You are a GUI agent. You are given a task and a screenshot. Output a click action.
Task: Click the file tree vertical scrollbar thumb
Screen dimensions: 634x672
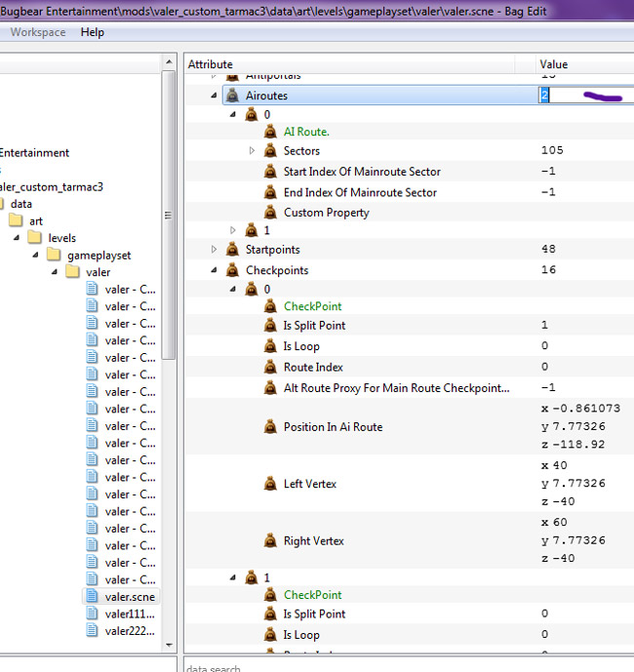pyautogui.click(x=169, y=216)
